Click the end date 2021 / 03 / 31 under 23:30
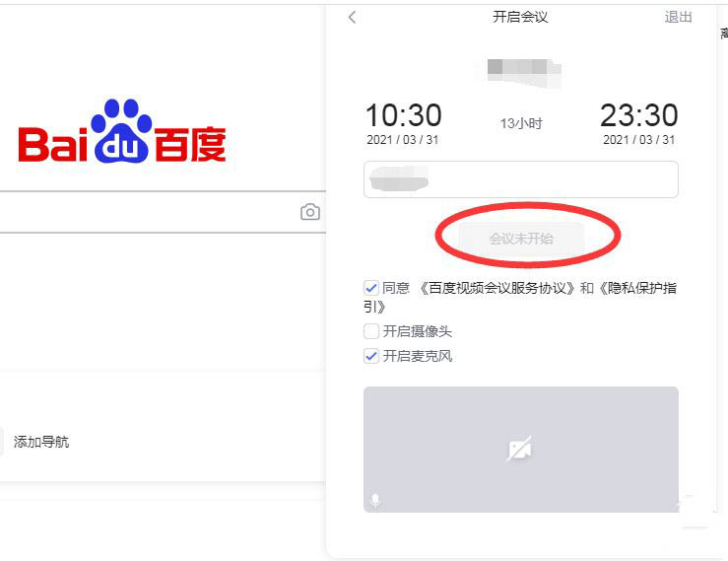 point(639,140)
